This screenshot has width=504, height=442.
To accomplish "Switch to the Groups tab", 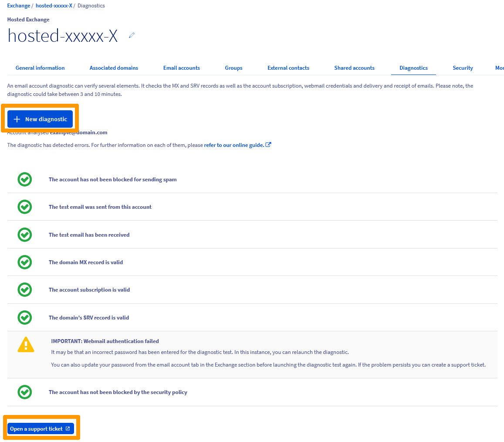I will (233, 68).
